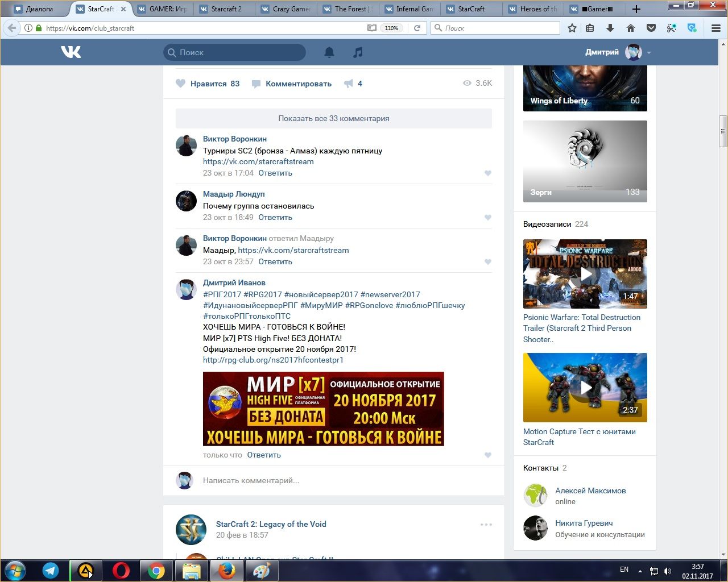Open the rpg-club.org contest link
The image size is (728, 582).
coord(273,360)
